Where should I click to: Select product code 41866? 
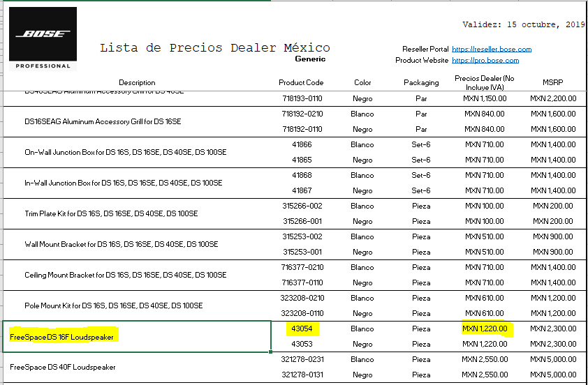[x=302, y=144]
